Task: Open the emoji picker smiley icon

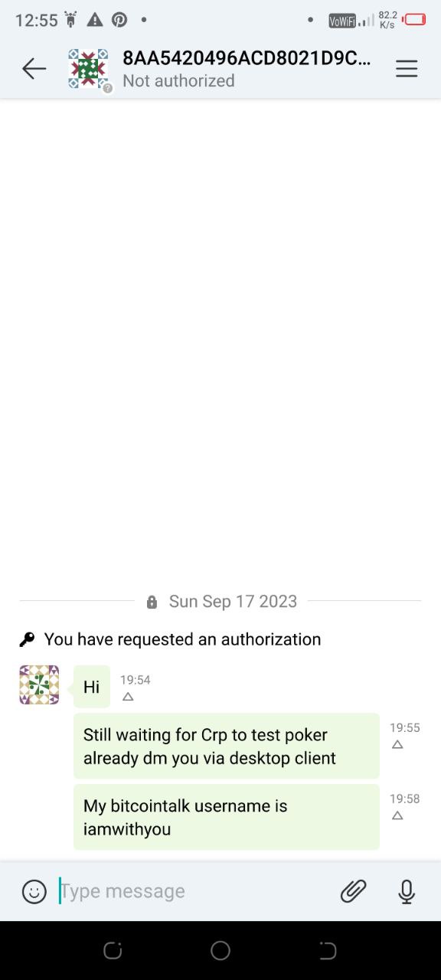Action: tap(34, 891)
